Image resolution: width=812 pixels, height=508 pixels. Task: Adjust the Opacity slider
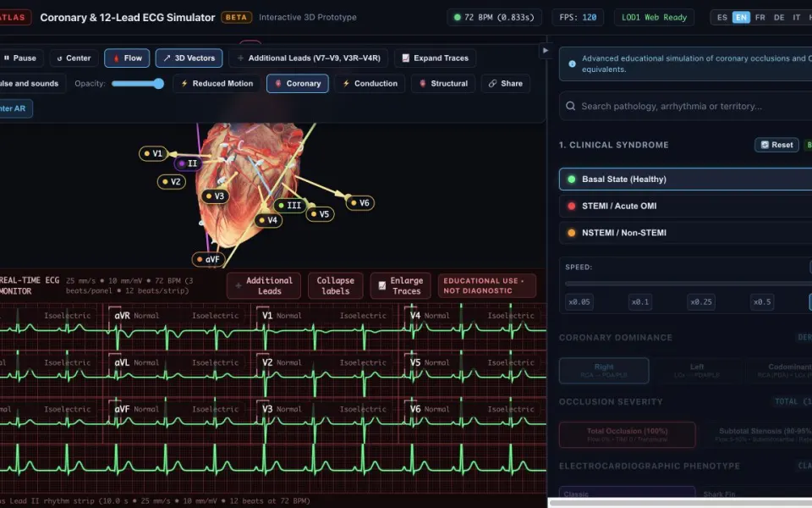pos(137,84)
